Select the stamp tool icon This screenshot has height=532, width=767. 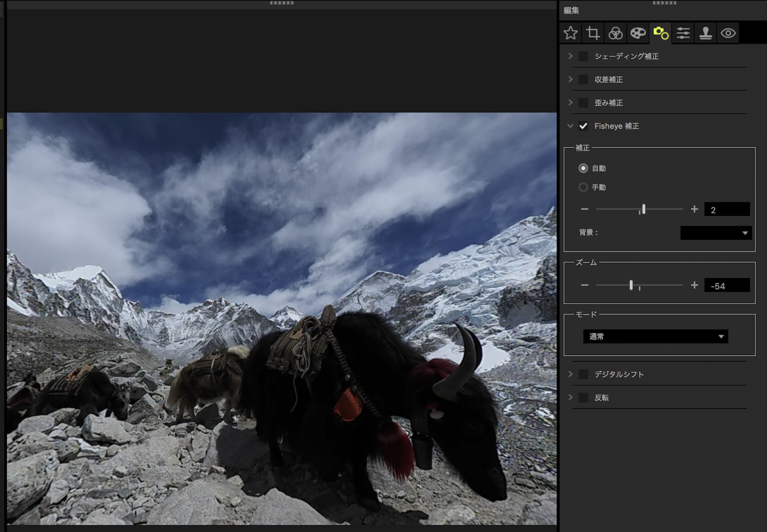[706, 33]
